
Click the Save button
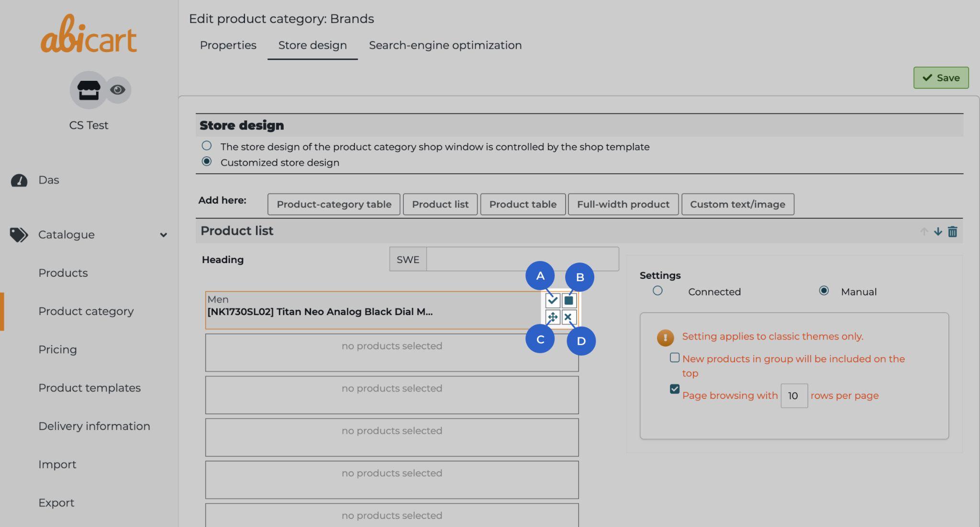[x=941, y=77]
